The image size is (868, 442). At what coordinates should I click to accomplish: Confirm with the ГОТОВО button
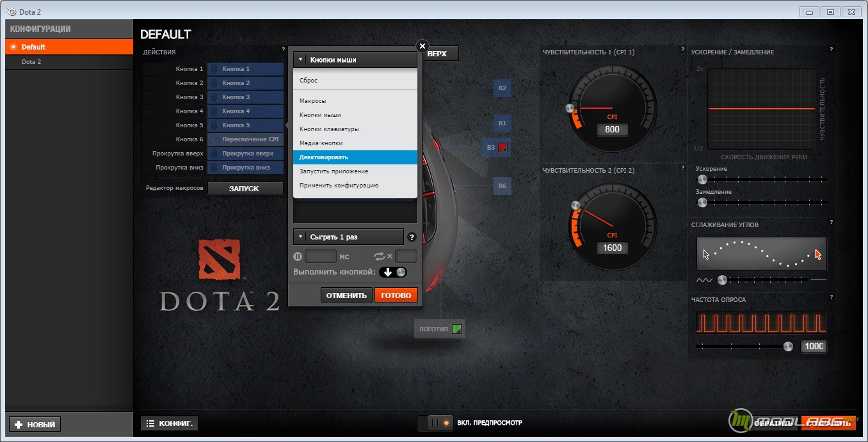(x=396, y=295)
